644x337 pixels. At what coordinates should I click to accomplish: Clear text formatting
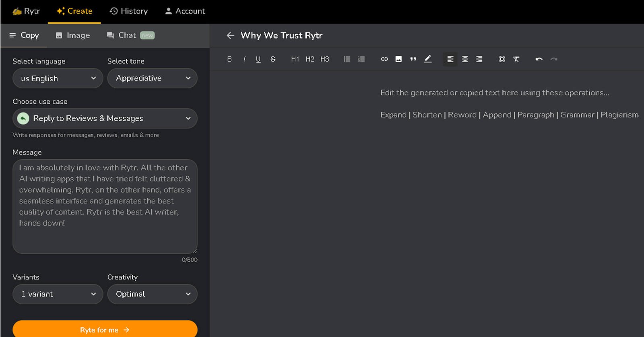516,59
